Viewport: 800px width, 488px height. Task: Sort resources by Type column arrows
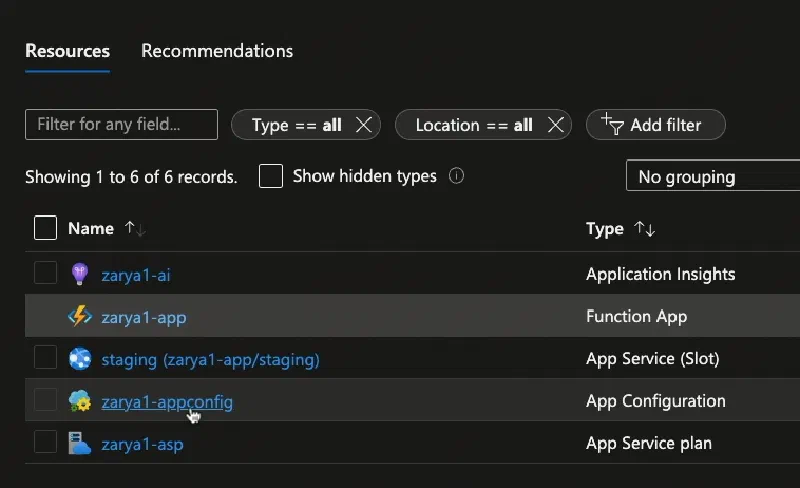[644, 229]
